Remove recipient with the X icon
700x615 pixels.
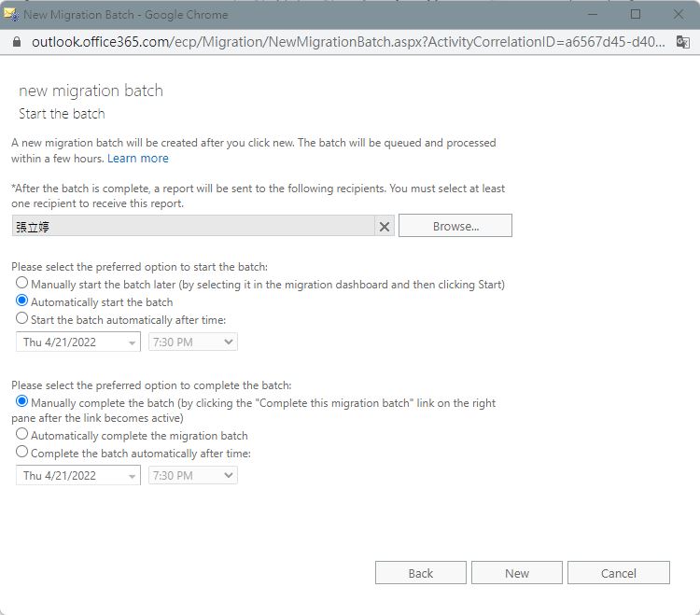[384, 227]
